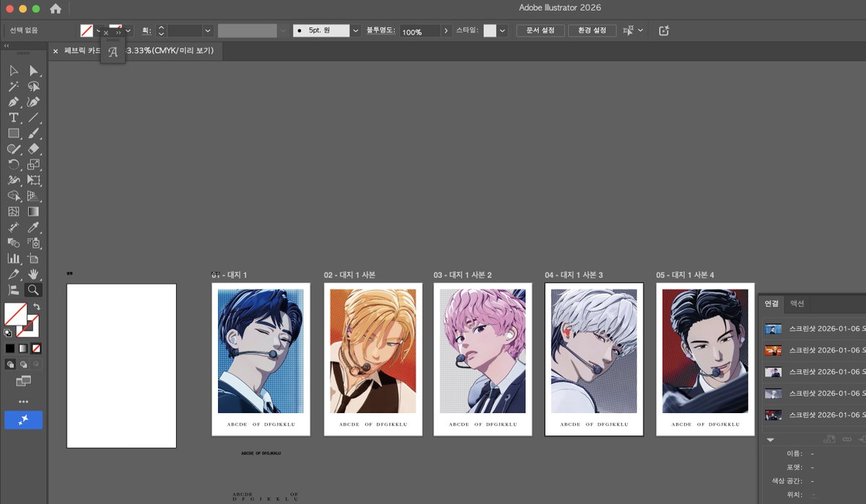866x504 pixels.
Task: Click the 환경 설정 button
Action: pos(592,31)
